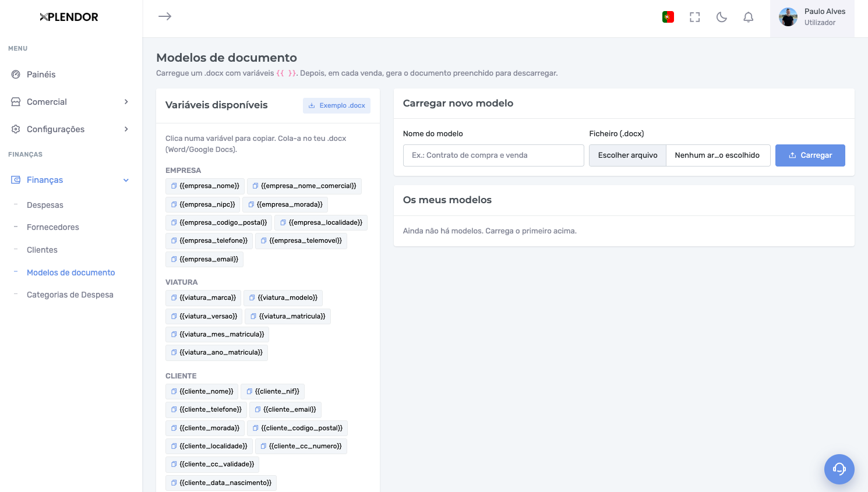Open Categorias de Despesa in the sidebar

pos(70,295)
